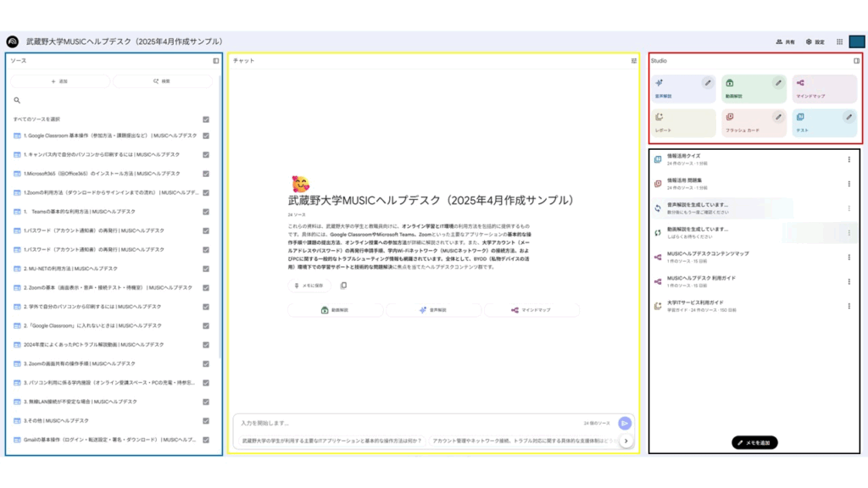Edit the 音声解説 tile via pencil icon
The height and width of the screenshot is (488, 868).
click(x=708, y=83)
